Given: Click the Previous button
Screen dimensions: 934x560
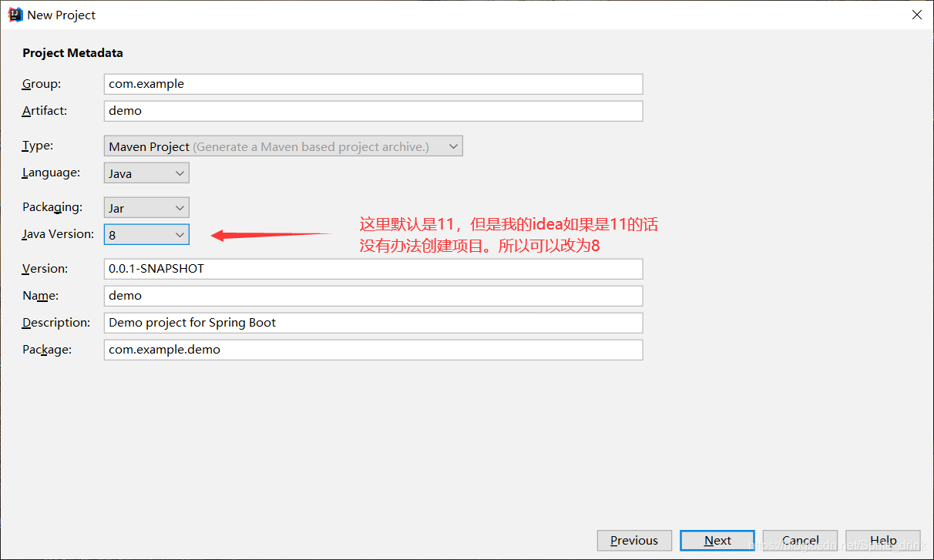Looking at the screenshot, I should (x=634, y=540).
